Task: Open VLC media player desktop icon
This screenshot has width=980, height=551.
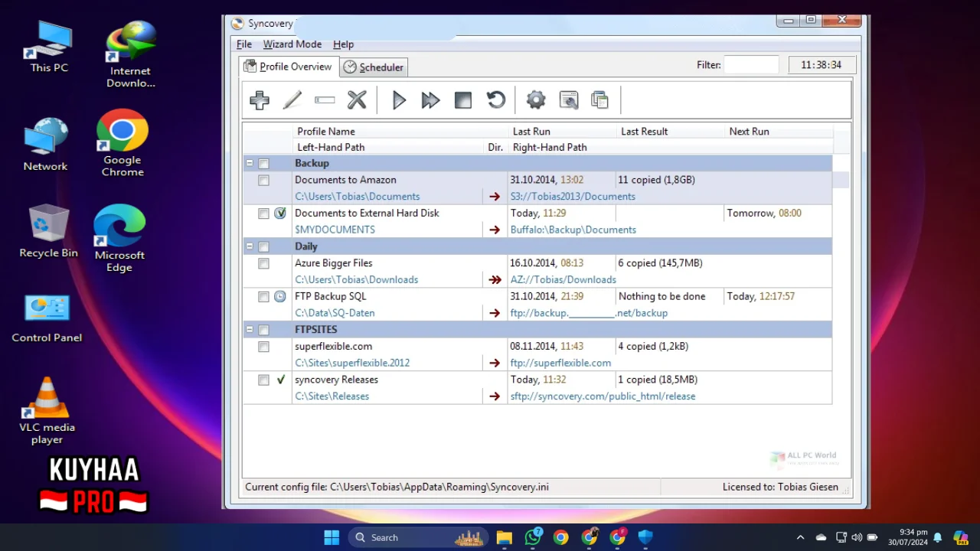Action: [47, 410]
